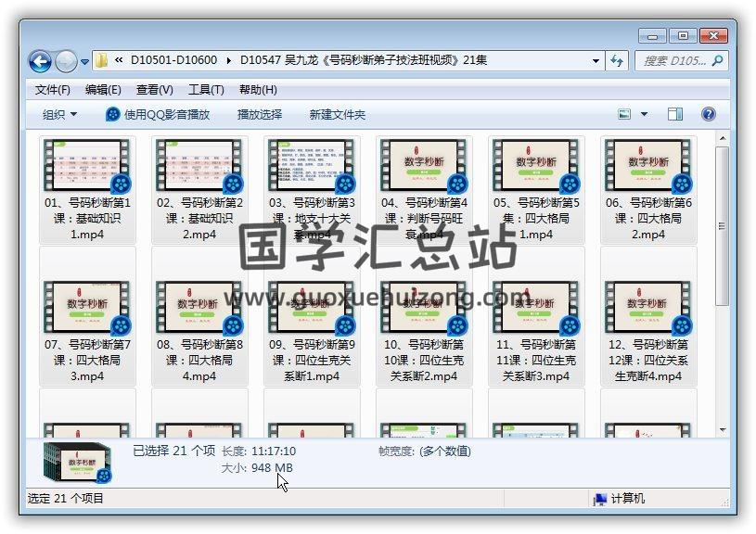This screenshot has height=534, width=756.
Task: Click 计算机 icon in status bar
Action: [x=600, y=499]
